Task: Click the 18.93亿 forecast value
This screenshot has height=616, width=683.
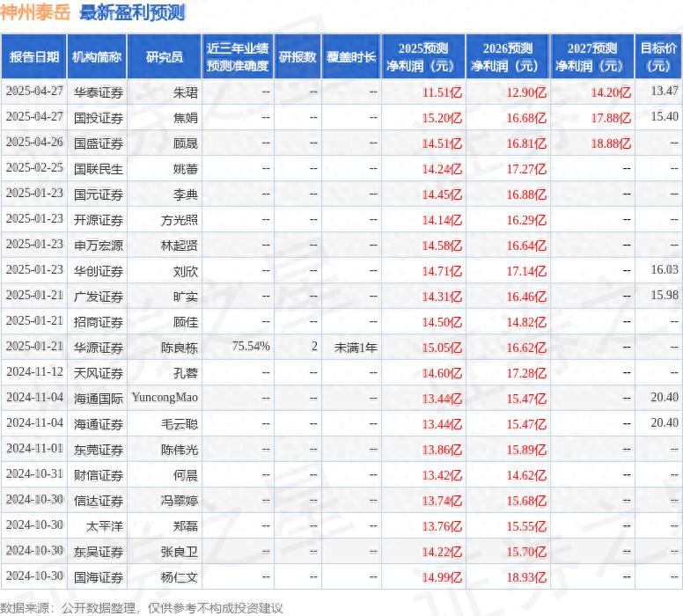Action: [x=526, y=577]
